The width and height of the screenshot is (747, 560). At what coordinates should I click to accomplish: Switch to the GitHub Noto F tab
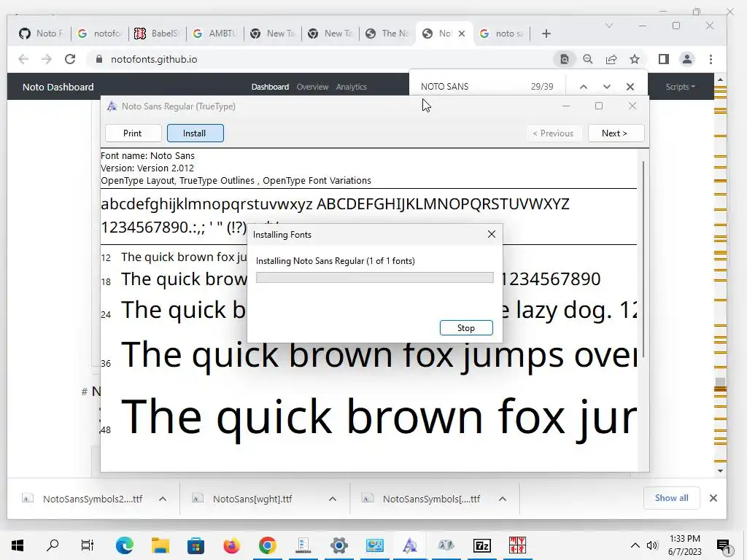(42, 34)
